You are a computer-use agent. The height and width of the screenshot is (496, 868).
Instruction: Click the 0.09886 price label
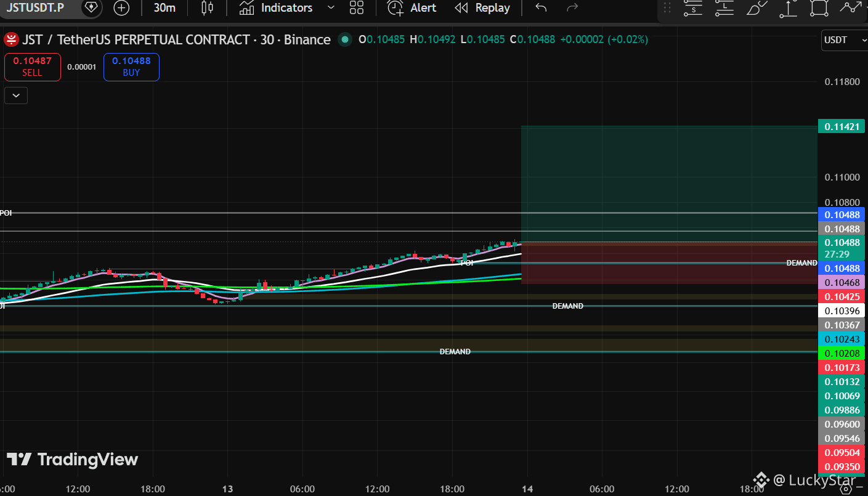tap(841, 410)
